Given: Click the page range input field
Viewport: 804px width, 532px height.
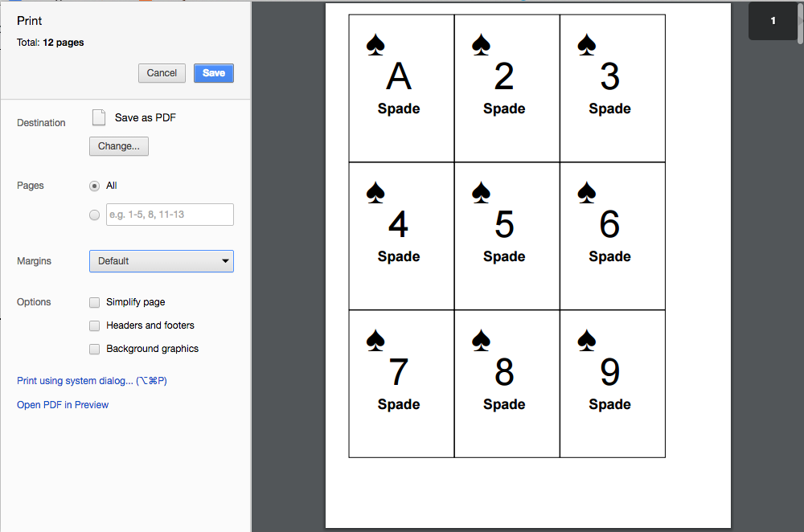Looking at the screenshot, I should click(170, 215).
